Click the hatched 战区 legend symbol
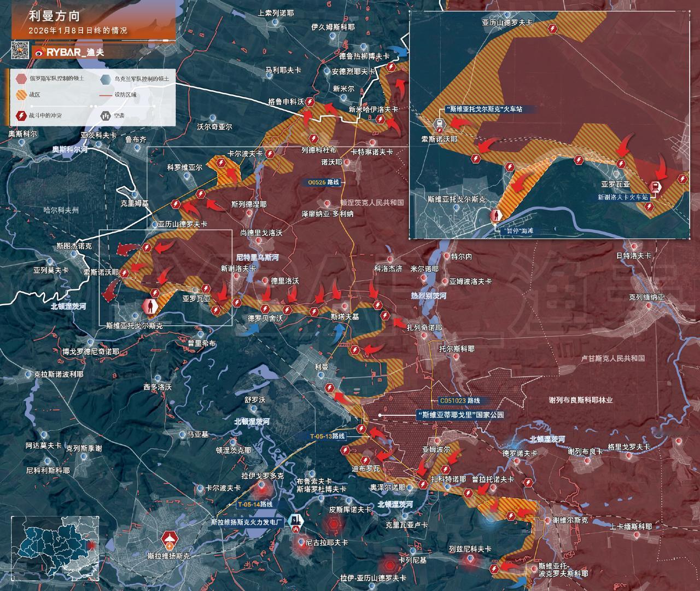 [20, 95]
